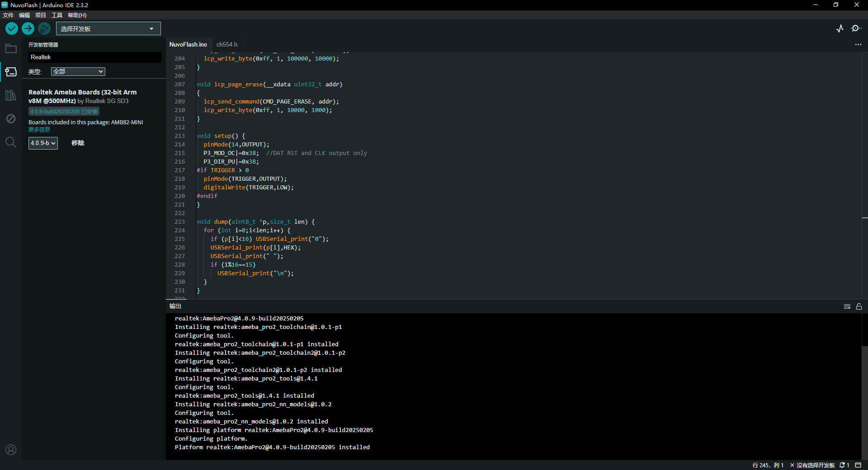Toggle the Boards Manager sidebar icon

click(x=11, y=72)
